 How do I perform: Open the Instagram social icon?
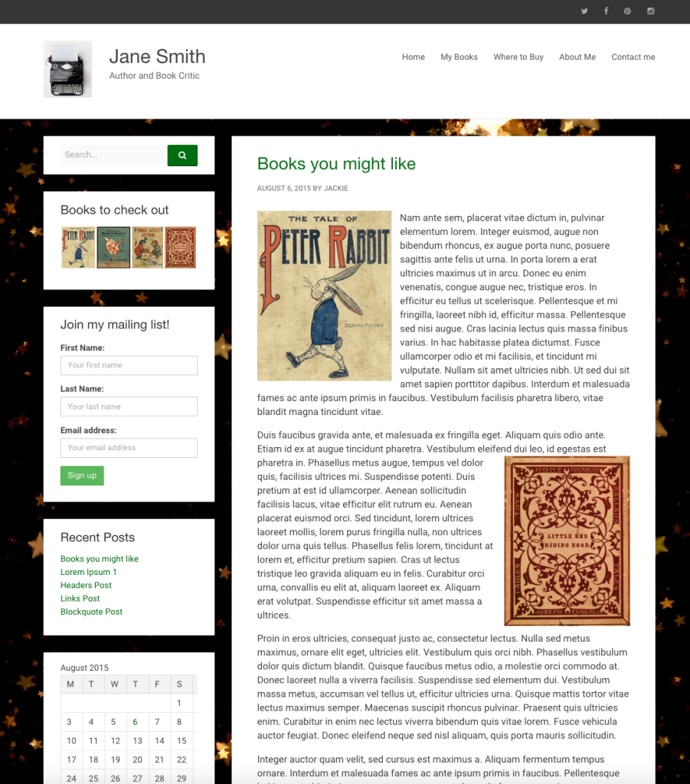[x=650, y=11]
